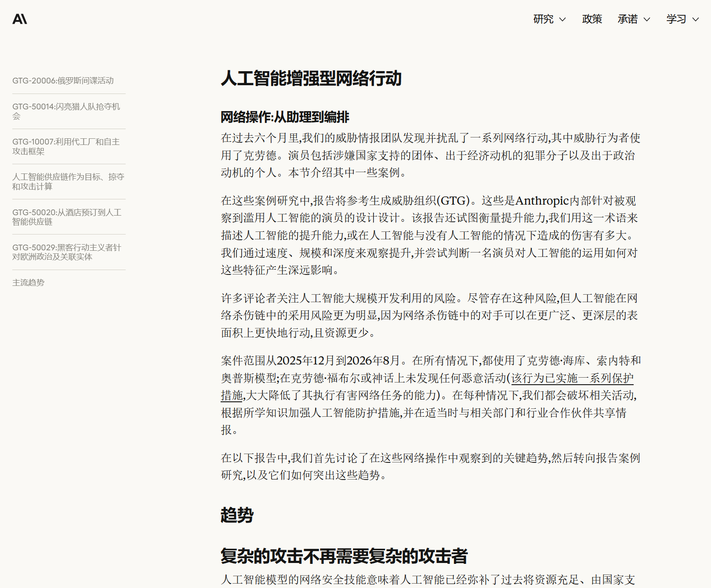Click the 趋势 heading
711x588 pixels.
[237, 515]
